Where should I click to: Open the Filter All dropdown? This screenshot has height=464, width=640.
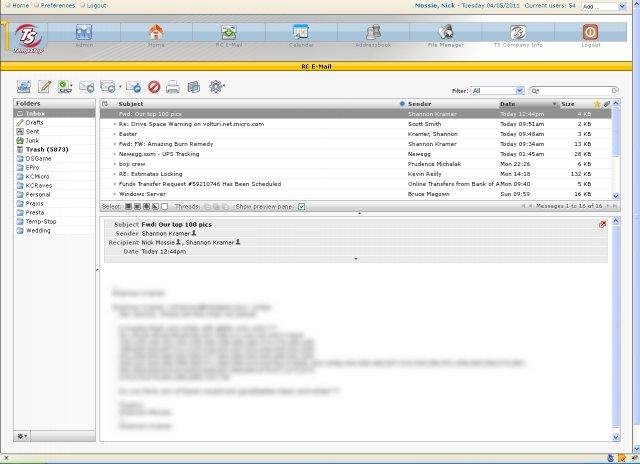tap(497, 91)
